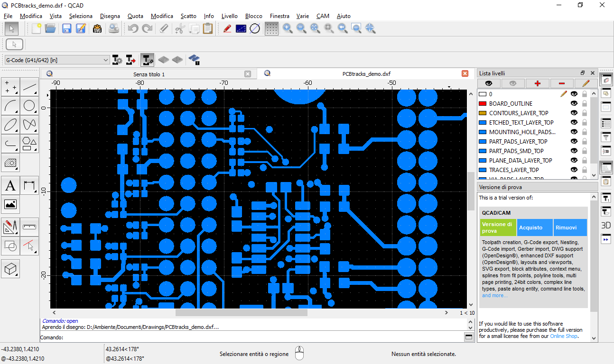614x364 pixels.
Task: Open the Online Shop link
Action: (x=564, y=336)
